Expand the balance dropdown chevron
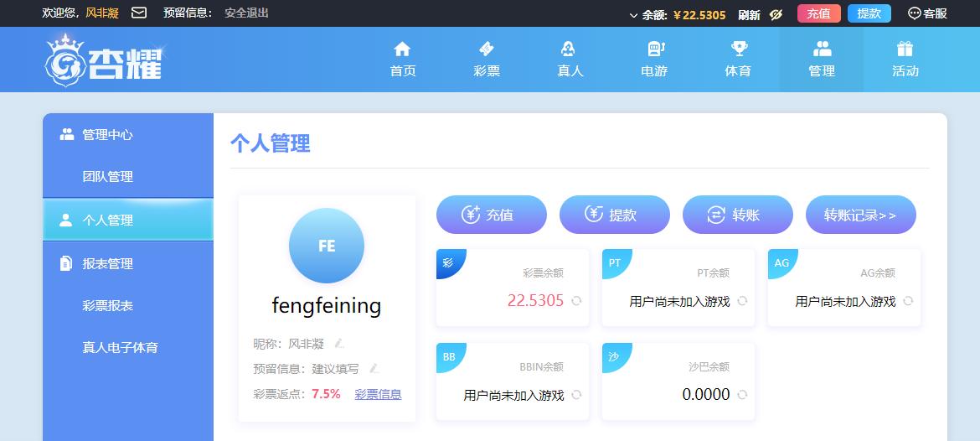 click(x=633, y=15)
